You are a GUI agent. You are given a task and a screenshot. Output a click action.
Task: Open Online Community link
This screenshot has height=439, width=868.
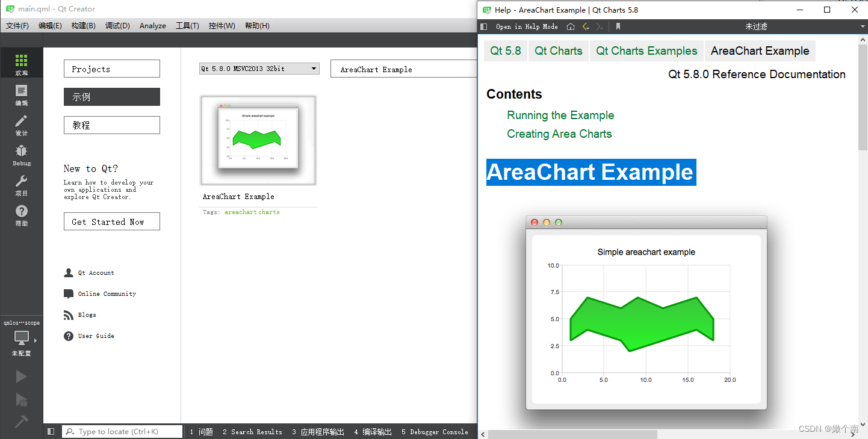tap(107, 293)
